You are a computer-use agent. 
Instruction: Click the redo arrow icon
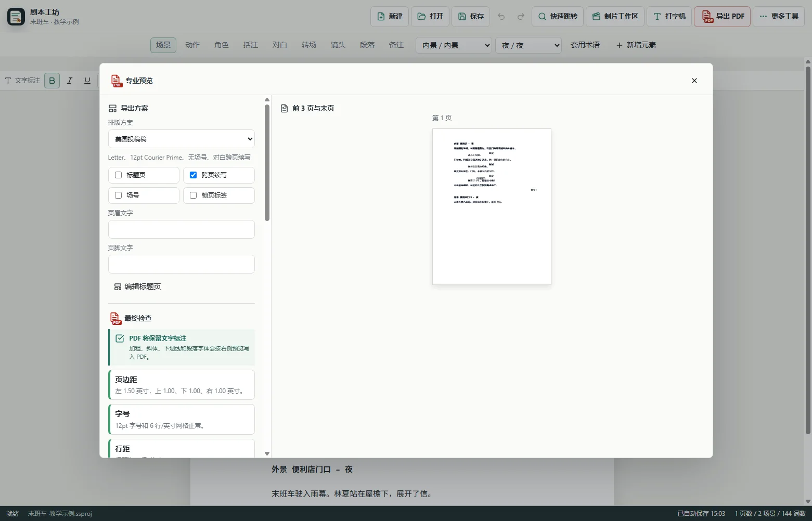521,17
